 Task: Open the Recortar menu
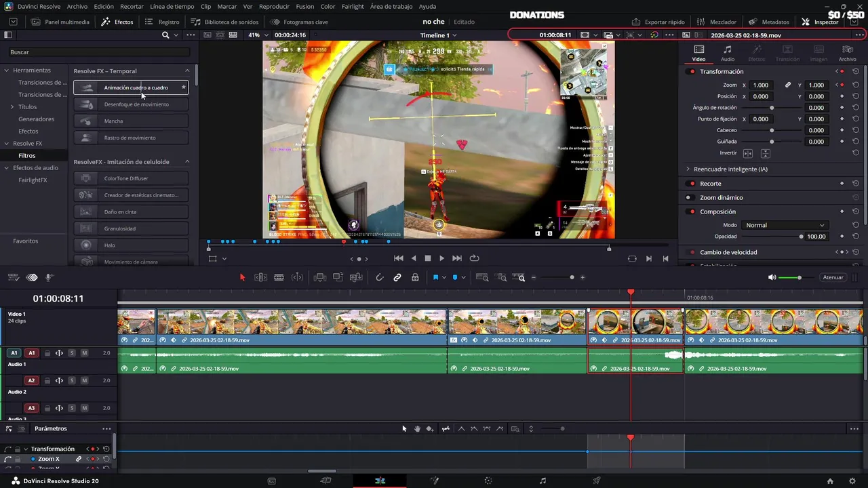pos(132,6)
